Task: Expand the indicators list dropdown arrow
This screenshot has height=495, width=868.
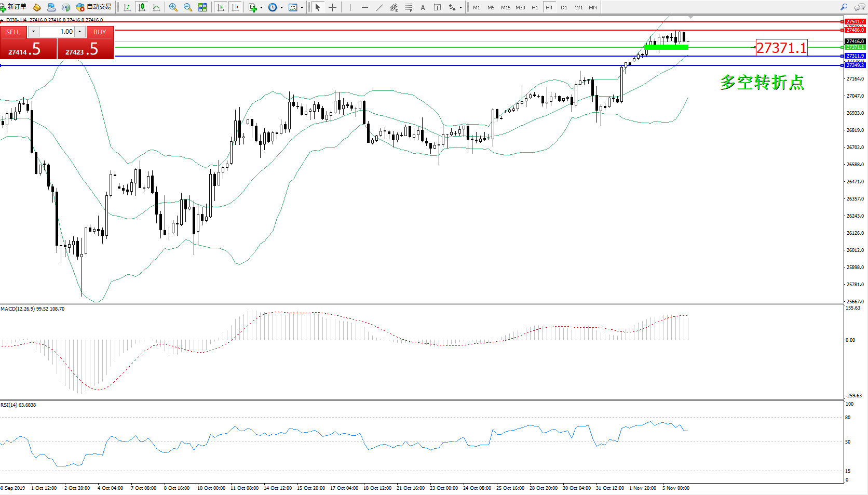Action: coord(261,8)
